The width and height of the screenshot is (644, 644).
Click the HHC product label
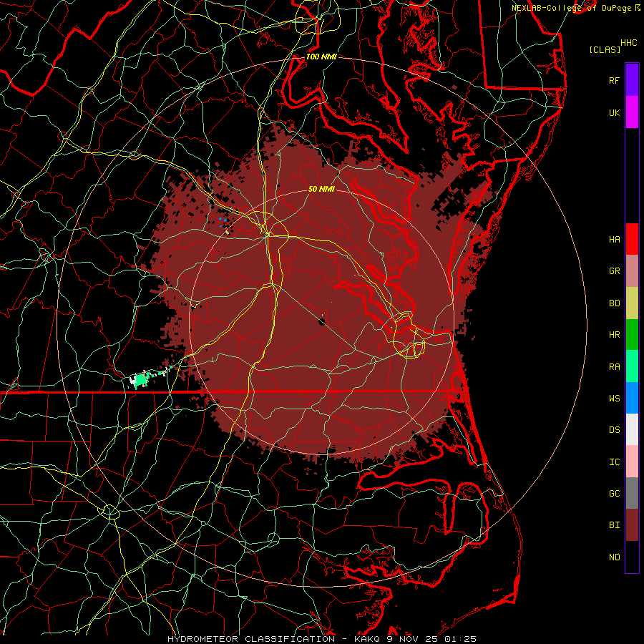point(628,43)
